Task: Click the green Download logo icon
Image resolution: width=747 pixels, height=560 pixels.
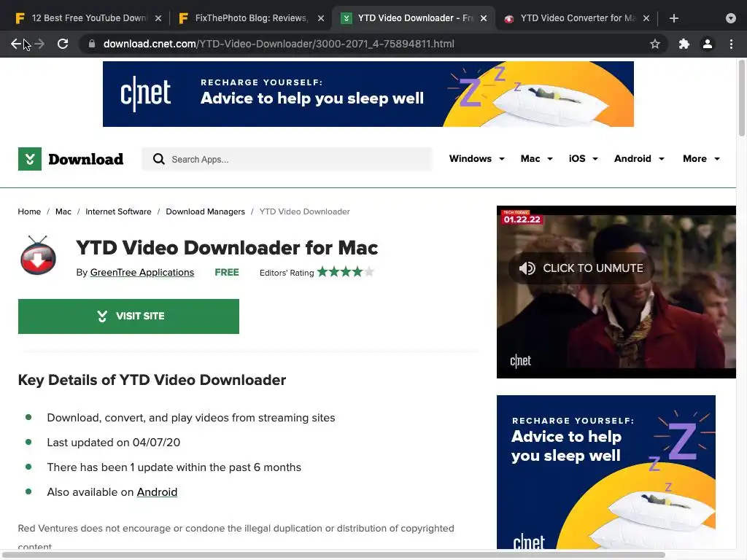Action: 29,158
